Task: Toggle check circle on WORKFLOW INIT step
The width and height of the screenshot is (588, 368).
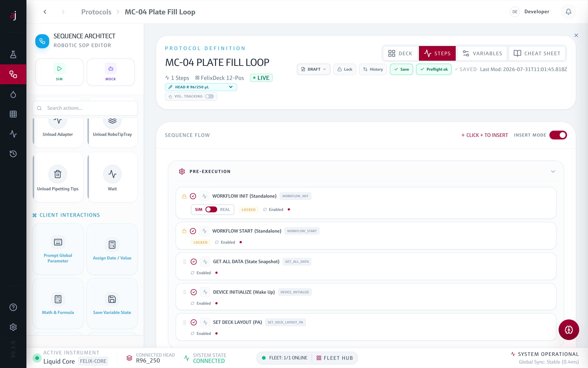Action: 193,196
